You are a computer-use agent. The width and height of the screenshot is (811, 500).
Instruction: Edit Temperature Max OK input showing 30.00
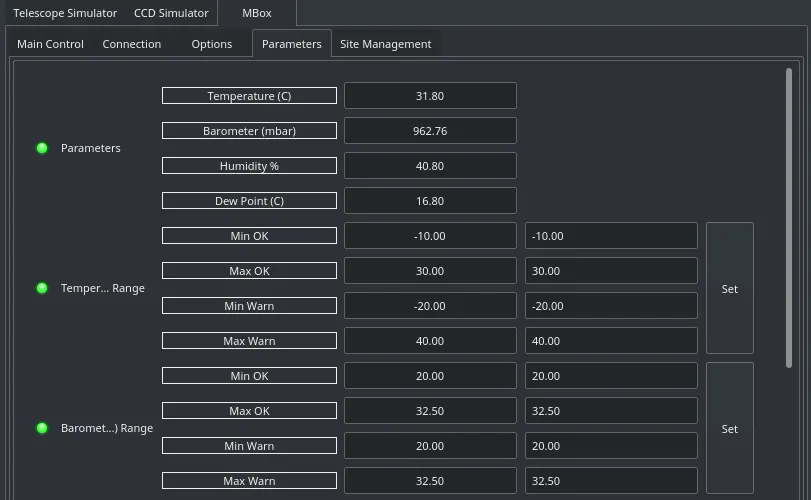(x=611, y=271)
